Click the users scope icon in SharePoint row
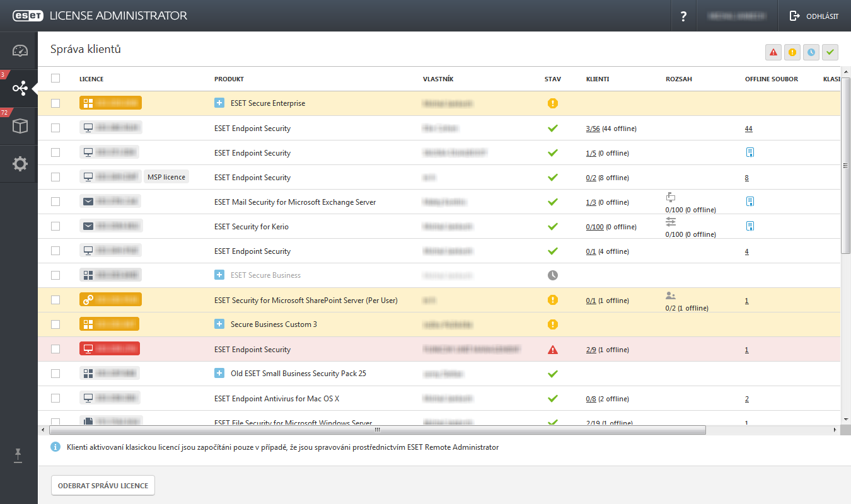 point(671,295)
